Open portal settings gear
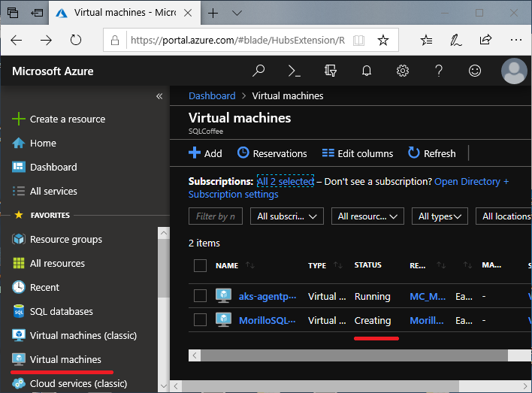Viewport: 532px width, 393px height. pos(403,71)
